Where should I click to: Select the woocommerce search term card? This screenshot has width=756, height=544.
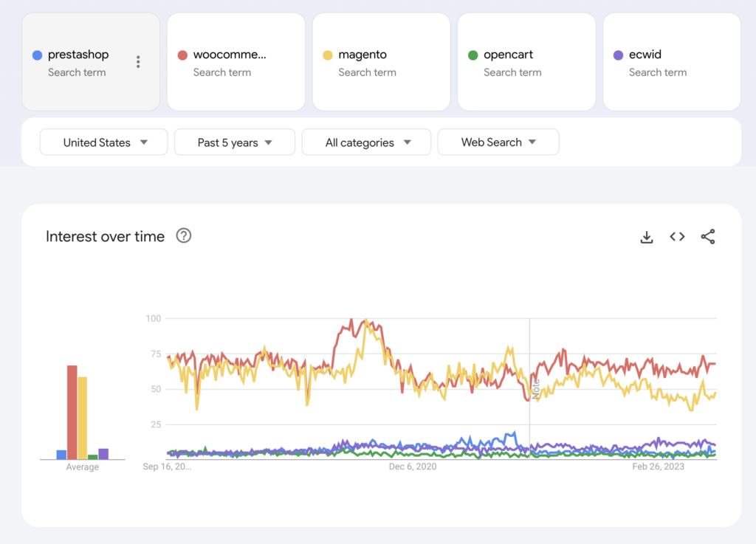tap(236, 62)
